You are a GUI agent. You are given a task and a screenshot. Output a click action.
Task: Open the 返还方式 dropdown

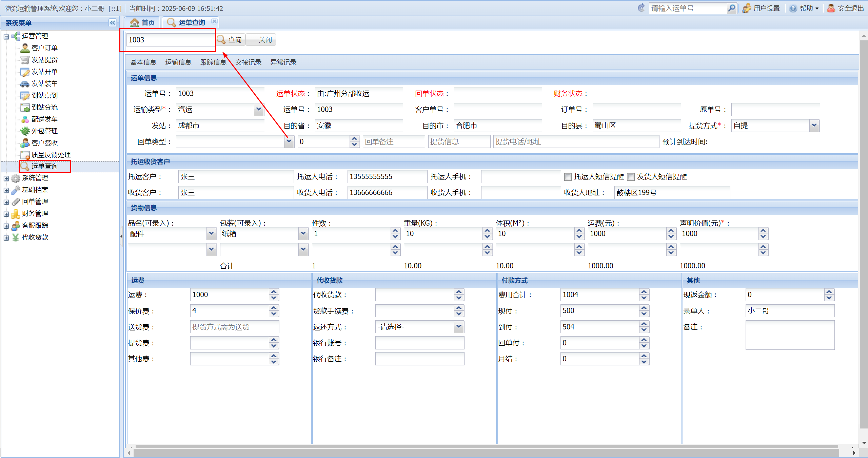(x=459, y=327)
